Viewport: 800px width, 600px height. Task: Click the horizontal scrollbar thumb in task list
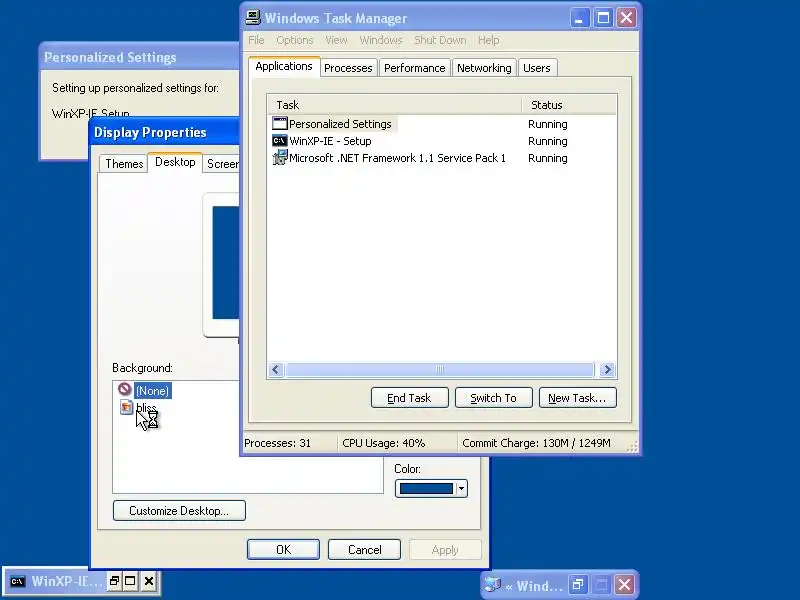(x=440, y=370)
